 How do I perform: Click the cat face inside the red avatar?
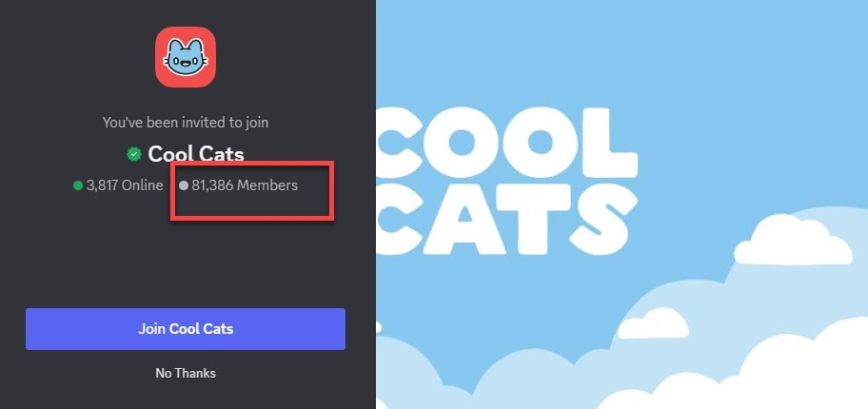pyautogui.click(x=186, y=62)
